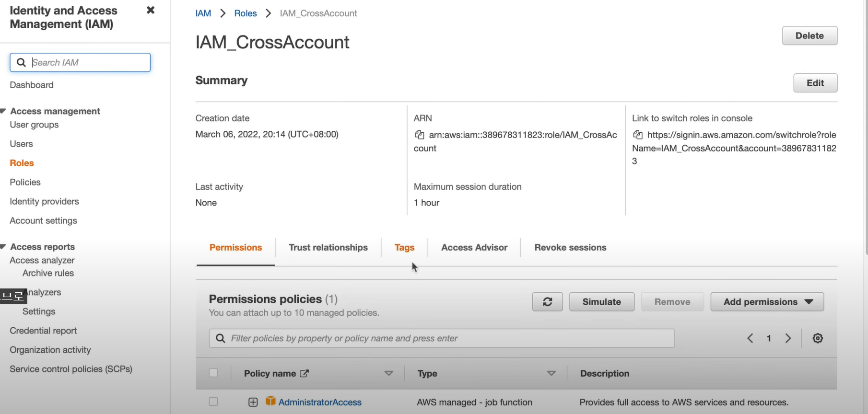Image resolution: width=868 pixels, height=414 pixels.
Task: Click the AdministratorAccess policy box icon
Action: click(x=270, y=401)
